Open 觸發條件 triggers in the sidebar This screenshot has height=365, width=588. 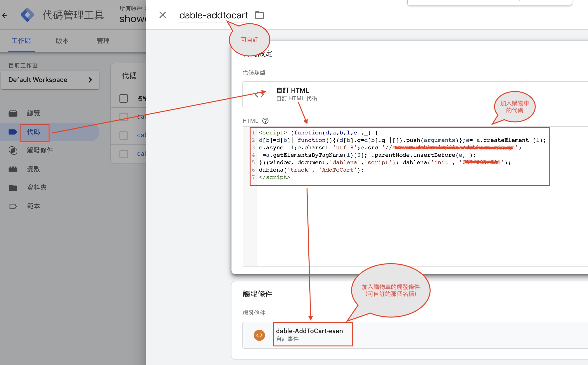point(40,150)
